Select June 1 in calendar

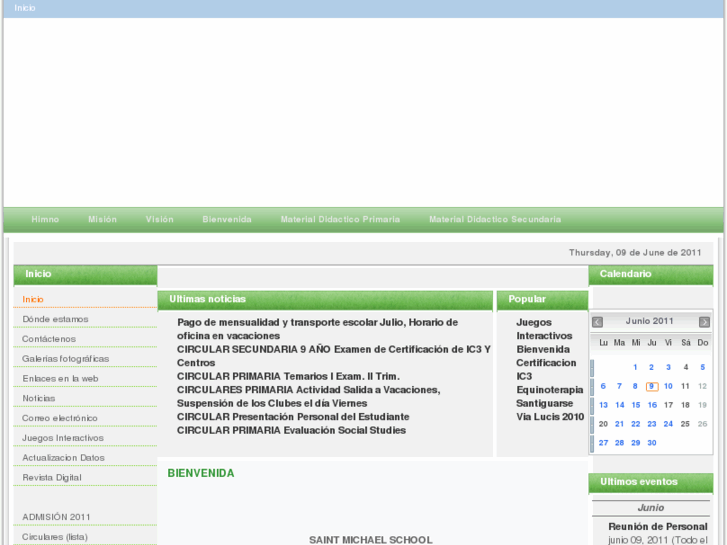pos(635,367)
